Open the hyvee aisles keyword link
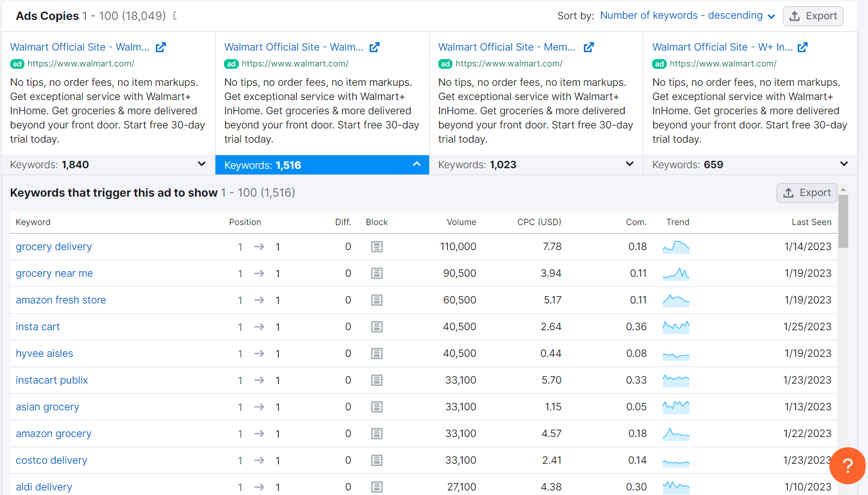The height and width of the screenshot is (495, 868). (x=44, y=353)
